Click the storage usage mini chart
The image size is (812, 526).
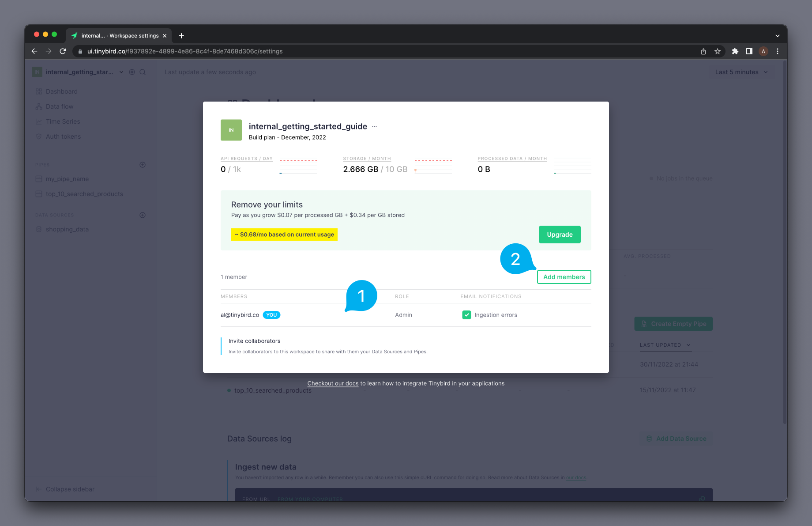(x=433, y=167)
